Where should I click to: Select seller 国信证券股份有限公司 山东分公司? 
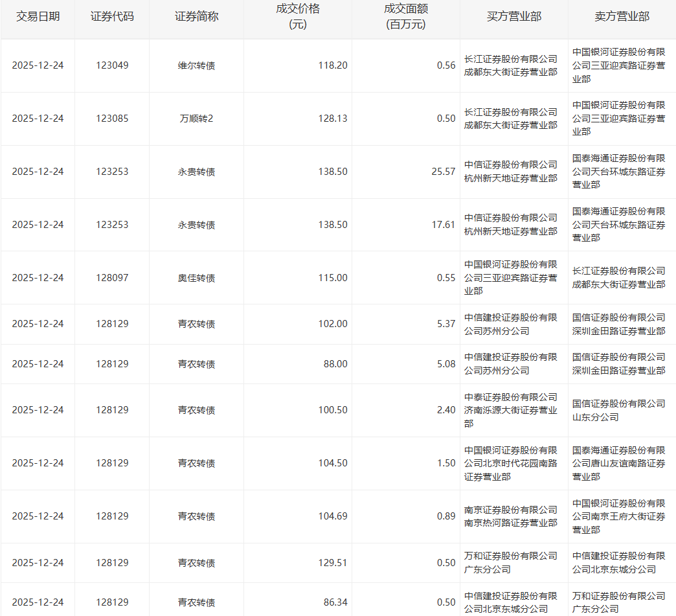tap(618, 410)
